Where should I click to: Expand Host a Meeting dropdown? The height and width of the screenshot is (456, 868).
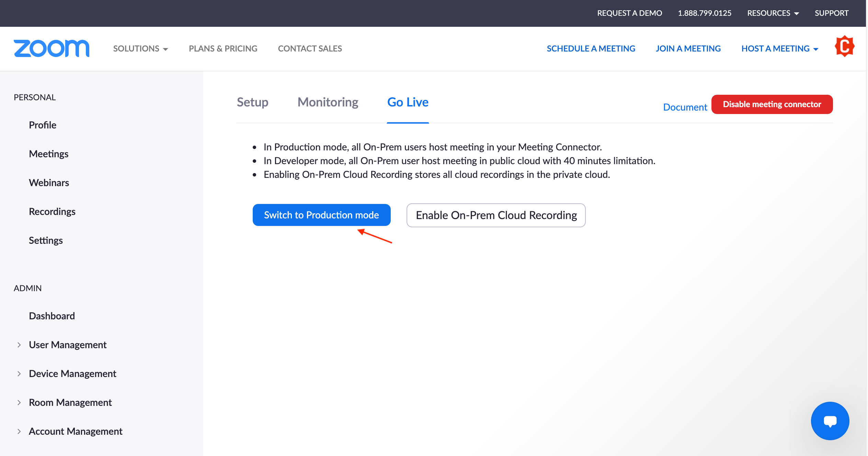[x=779, y=48]
